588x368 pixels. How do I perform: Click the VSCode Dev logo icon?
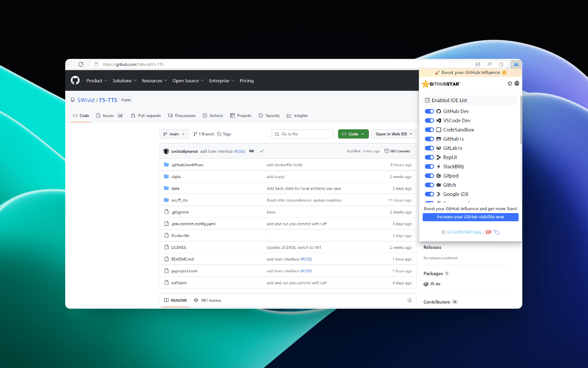tap(439, 121)
